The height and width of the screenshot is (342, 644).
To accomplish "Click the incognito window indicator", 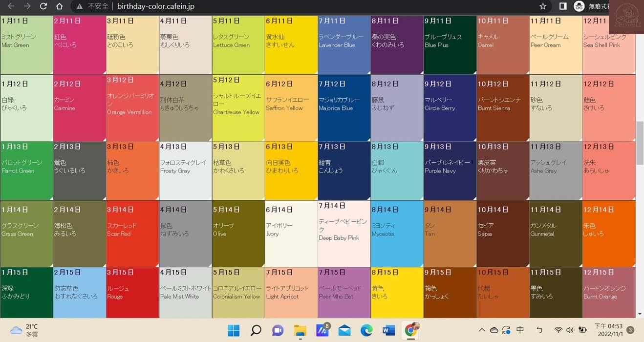I will pyautogui.click(x=585, y=6).
